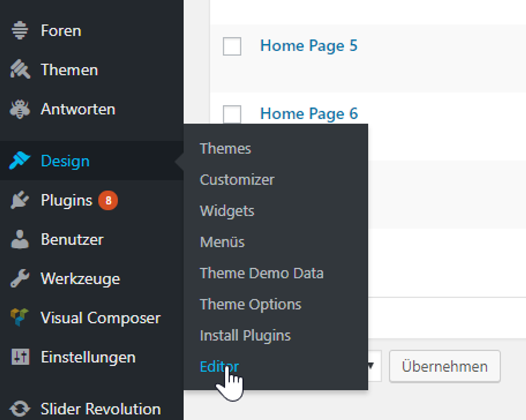Tick the Home Page 6 checkbox
The image size is (526, 420).
[232, 114]
